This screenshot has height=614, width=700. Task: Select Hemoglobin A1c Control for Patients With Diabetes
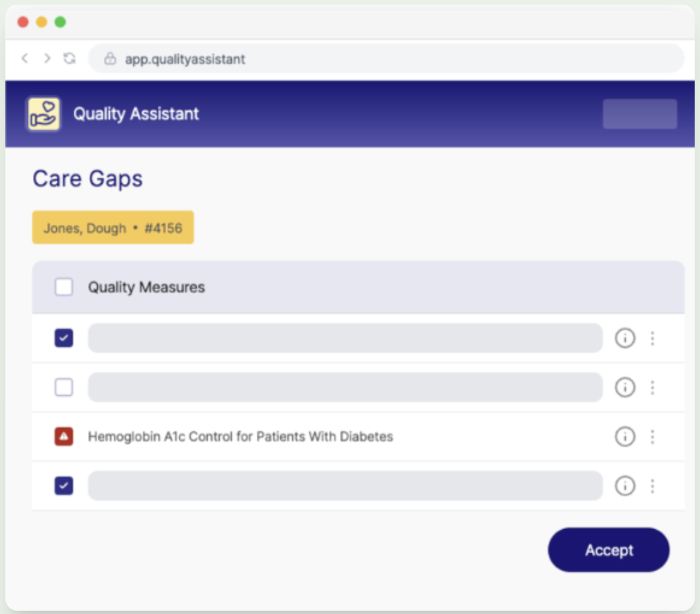coord(240,437)
